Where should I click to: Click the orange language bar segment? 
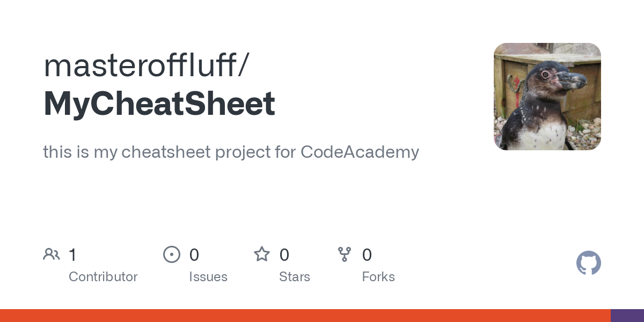pos(305,316)
